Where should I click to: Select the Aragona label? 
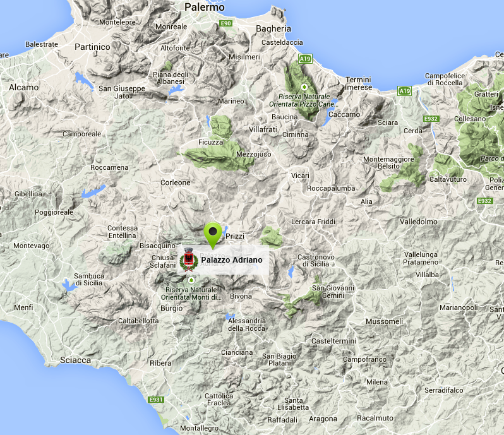click(323, 419)
